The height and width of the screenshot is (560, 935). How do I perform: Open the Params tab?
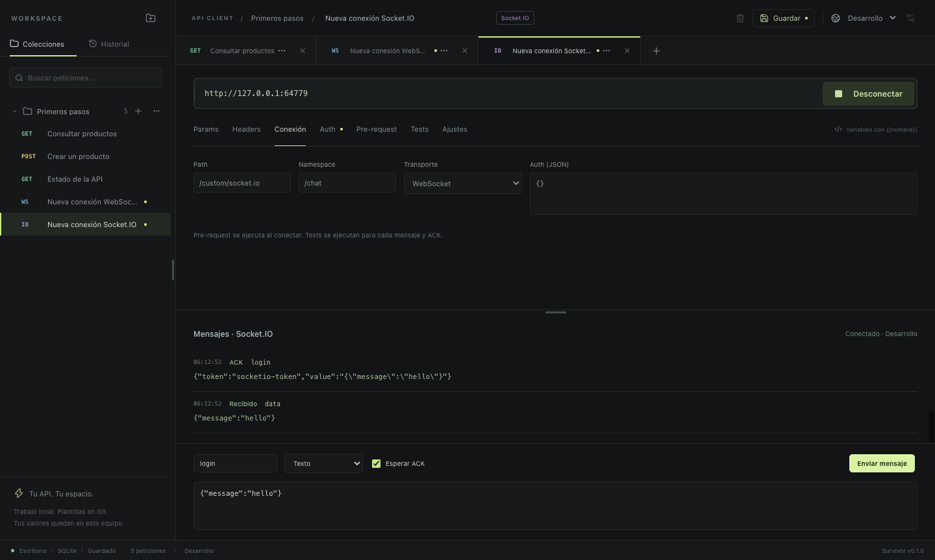(x=206, y=129)
